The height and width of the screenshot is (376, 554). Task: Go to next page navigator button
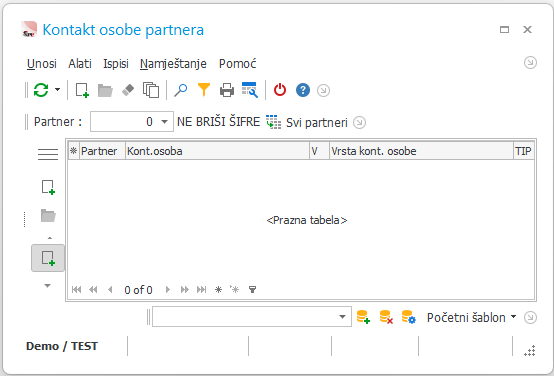pyautogui.click(x=184, y=290)
